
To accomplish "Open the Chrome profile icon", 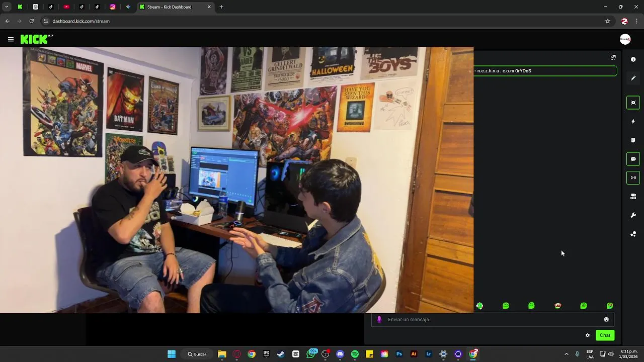I will pos(624,21).
